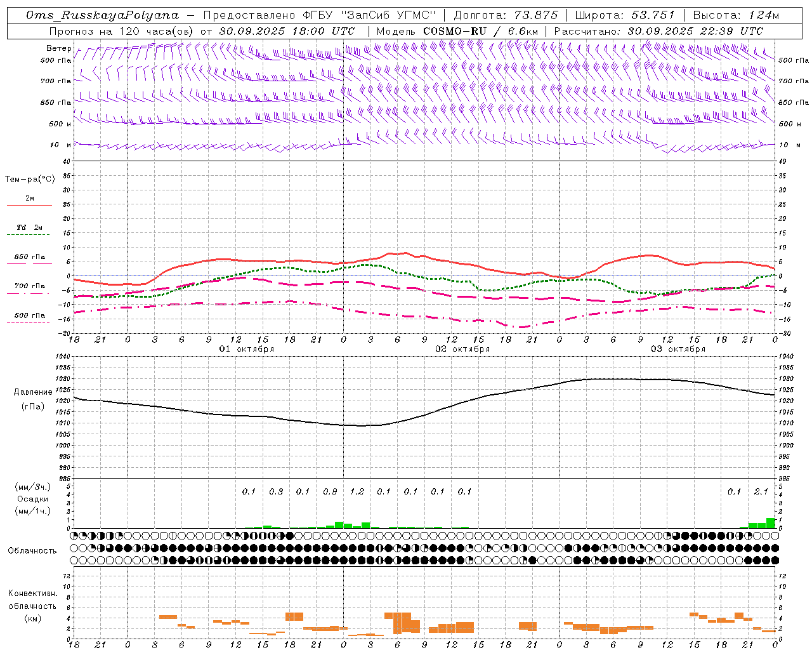Viewport: 812px width, 650px height.
Task: Click the '02 октября' date label
Action: coord(462,348)
